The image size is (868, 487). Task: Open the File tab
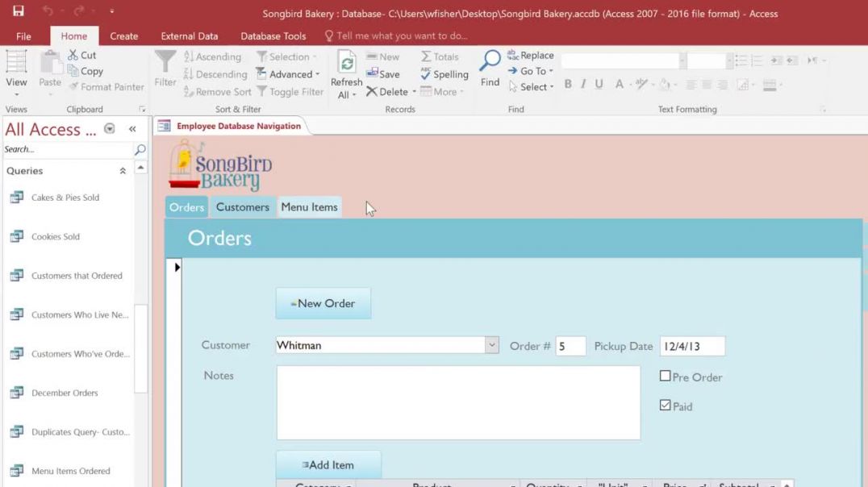click(24, 36)
